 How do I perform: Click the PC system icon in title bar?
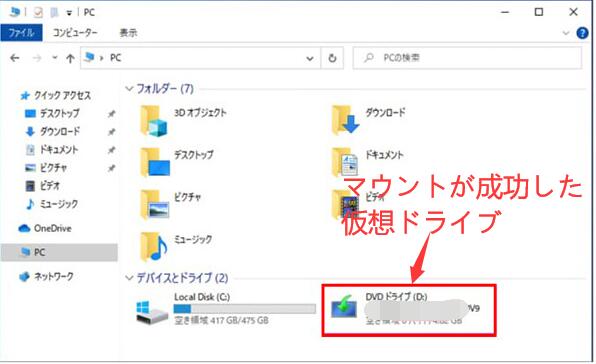click(15, 12)
